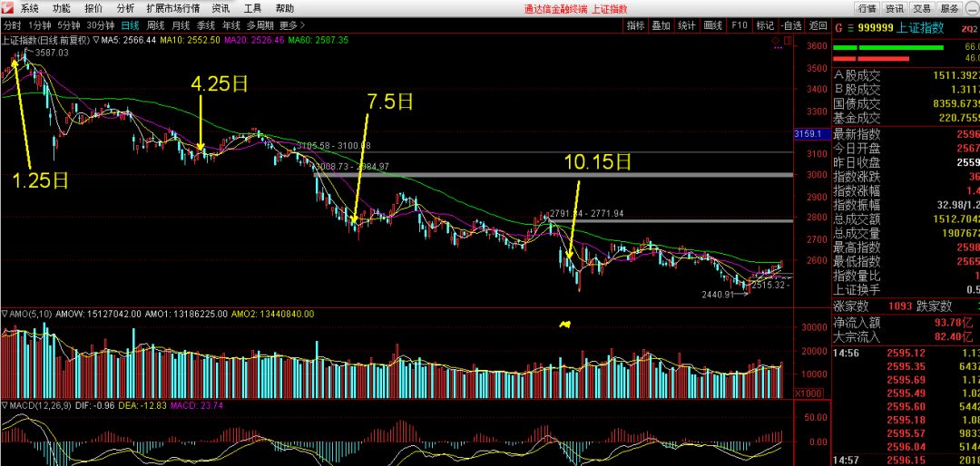Open the 帮助 menu

click(284, 9)
